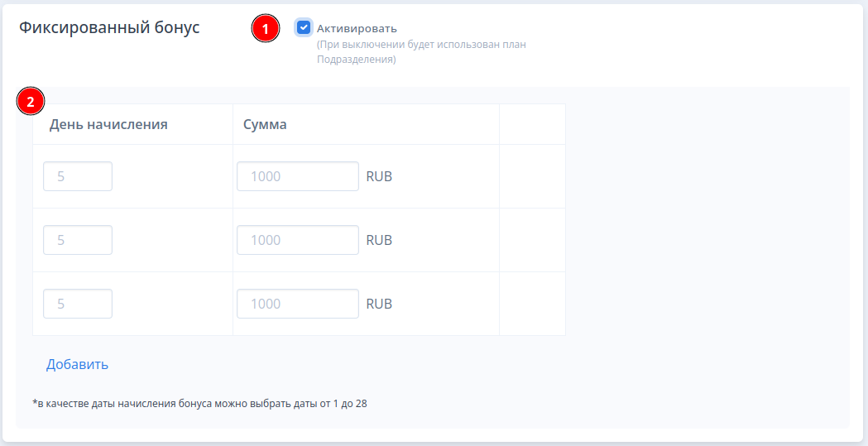This screenshot has width=868, height=446.
Task: Click the RUB label in third row
Action: (379, 304)
